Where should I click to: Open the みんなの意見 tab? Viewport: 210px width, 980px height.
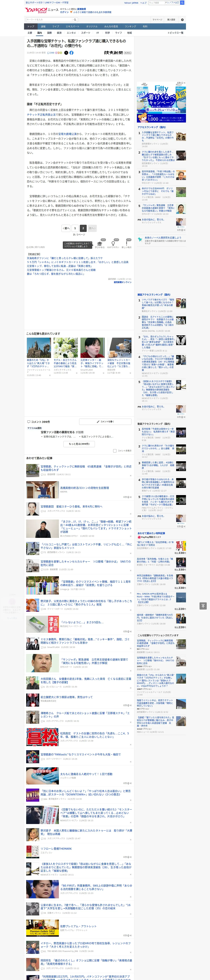(x=111, y=27)
